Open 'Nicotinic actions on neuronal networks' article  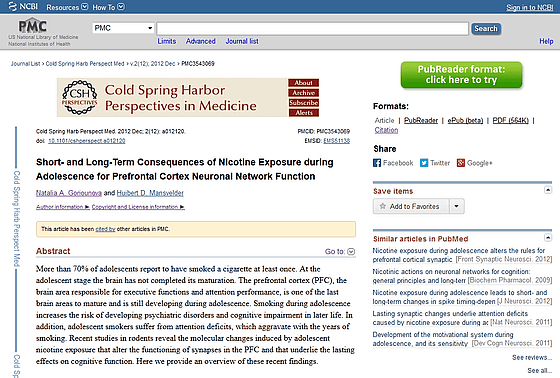click(x=451, y=276)
